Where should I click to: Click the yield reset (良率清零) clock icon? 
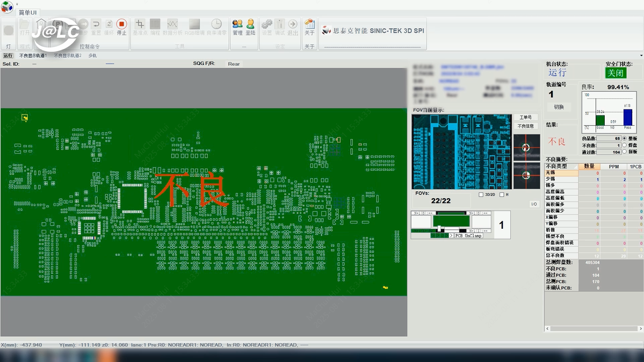(216, 25)
